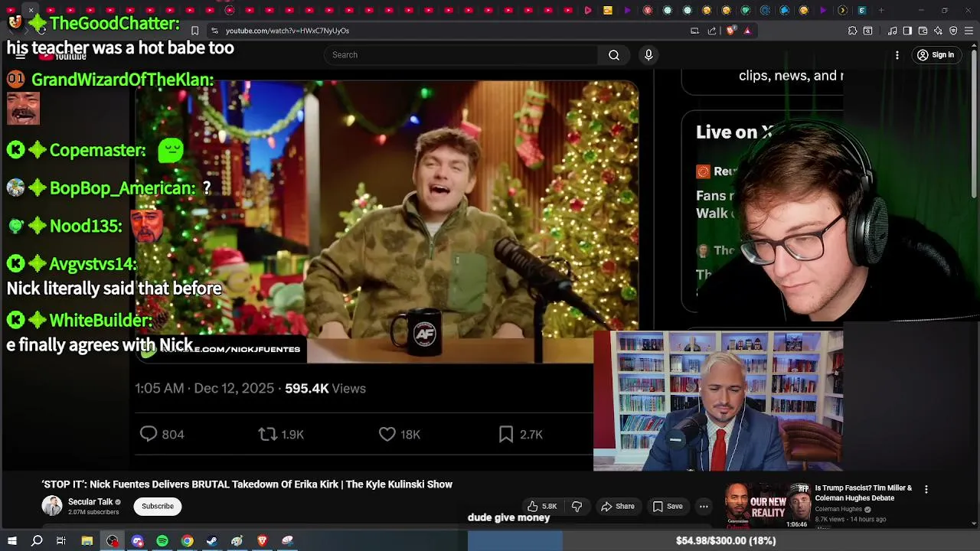Switch to the yellow-icon browser tab

point(607,10)
